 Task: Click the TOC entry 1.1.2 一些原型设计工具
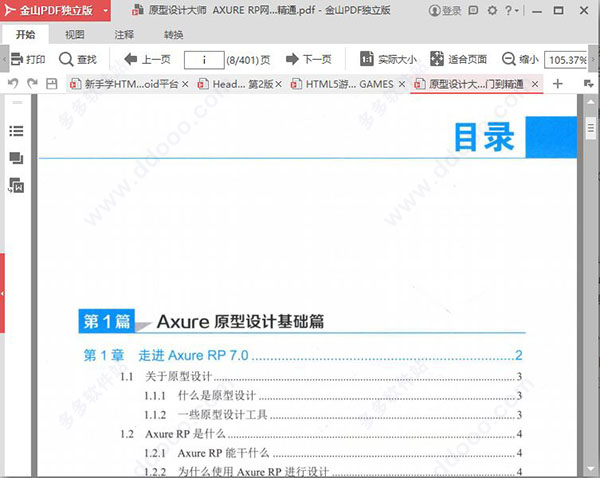(x=333, y=414)
